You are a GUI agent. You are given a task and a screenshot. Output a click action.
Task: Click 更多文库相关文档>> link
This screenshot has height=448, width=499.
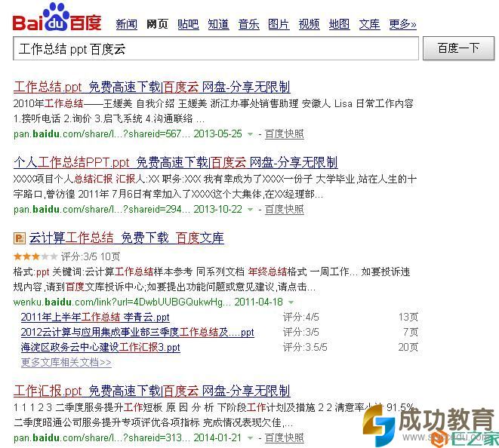click(x=66, y=362)
